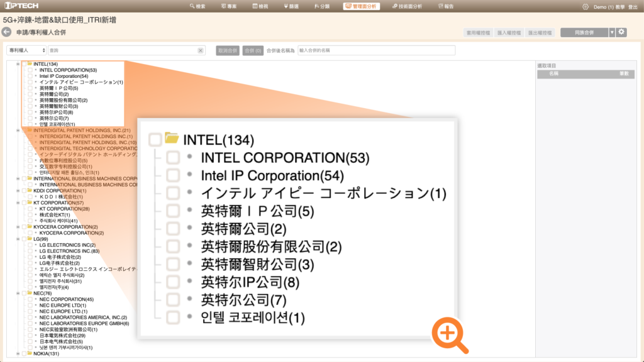Viewport: 644px width, 362px height.
Task: Check the INTEL(134) group checkbox
Action: point(24,64)
